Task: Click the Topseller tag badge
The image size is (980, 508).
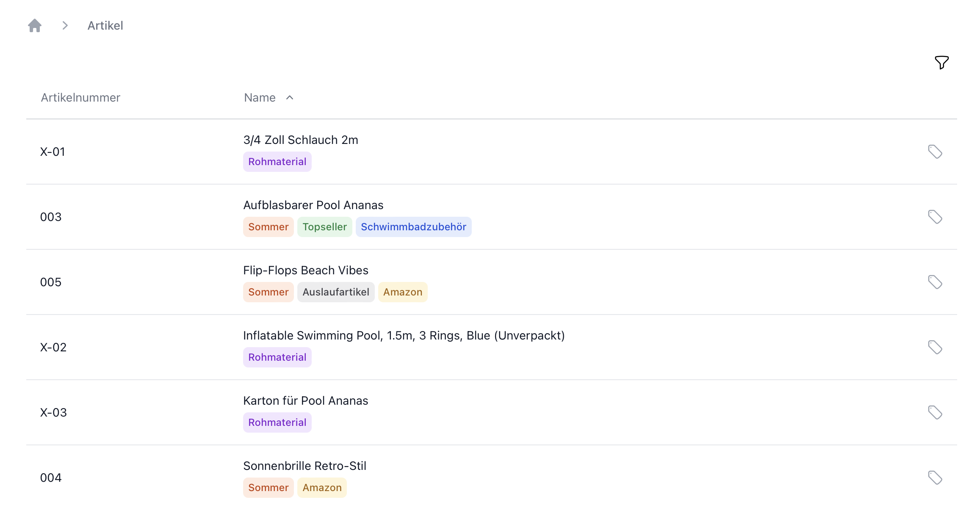Action: coord(324,227)
